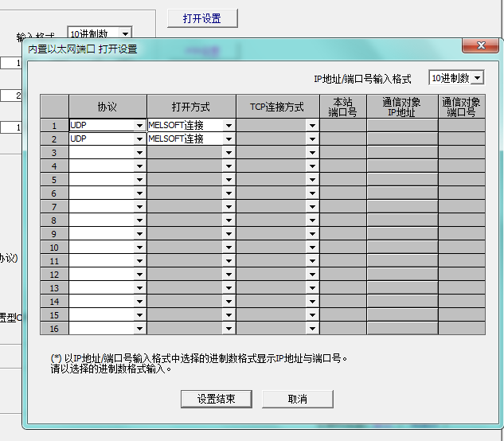
Task: Click the 设置结束 button
Action: pyautogui.click(x=217, y=399)
